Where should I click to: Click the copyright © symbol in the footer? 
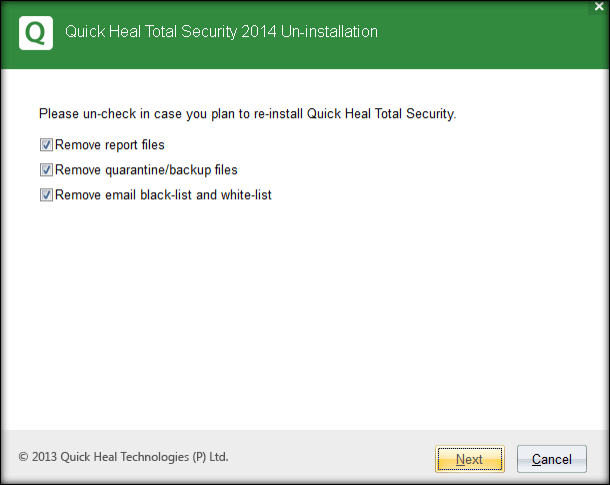point(23,457)
